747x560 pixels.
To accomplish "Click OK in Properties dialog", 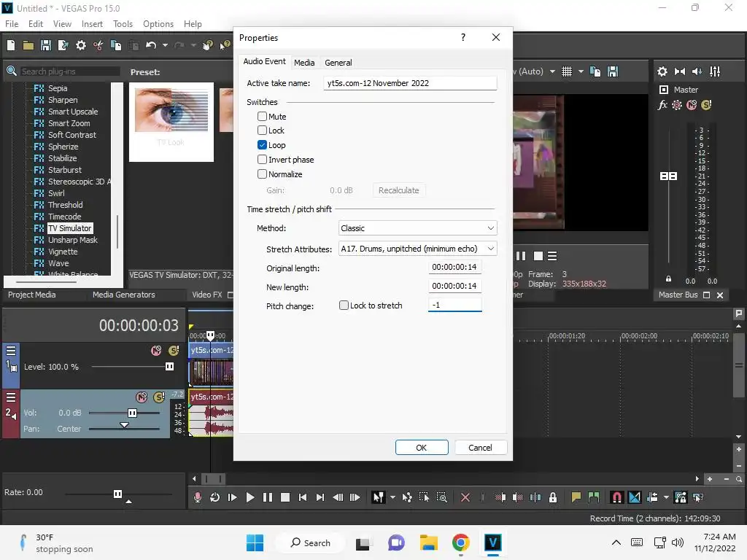I will pyautogui.click(x=422, y=448).
